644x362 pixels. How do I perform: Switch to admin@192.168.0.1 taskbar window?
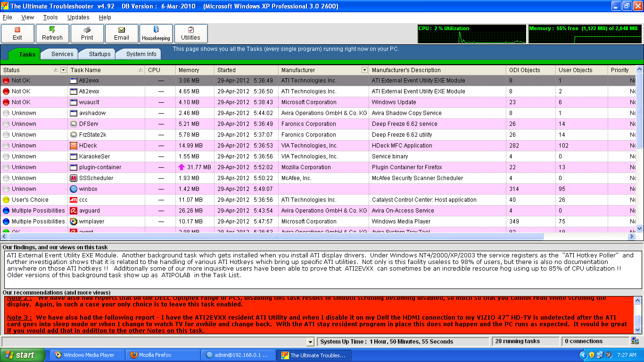[239, 355]
